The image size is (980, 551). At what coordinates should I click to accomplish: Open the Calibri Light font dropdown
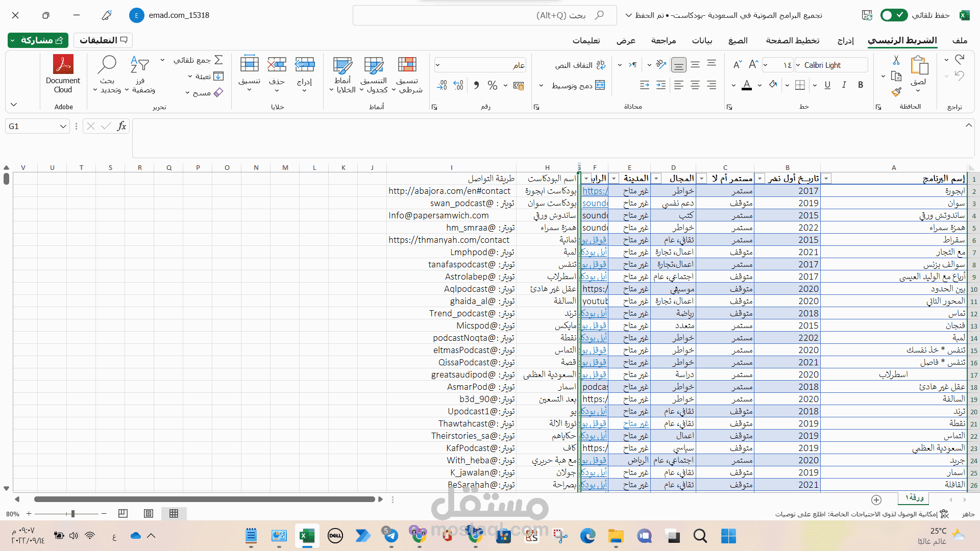pos(798,65)
